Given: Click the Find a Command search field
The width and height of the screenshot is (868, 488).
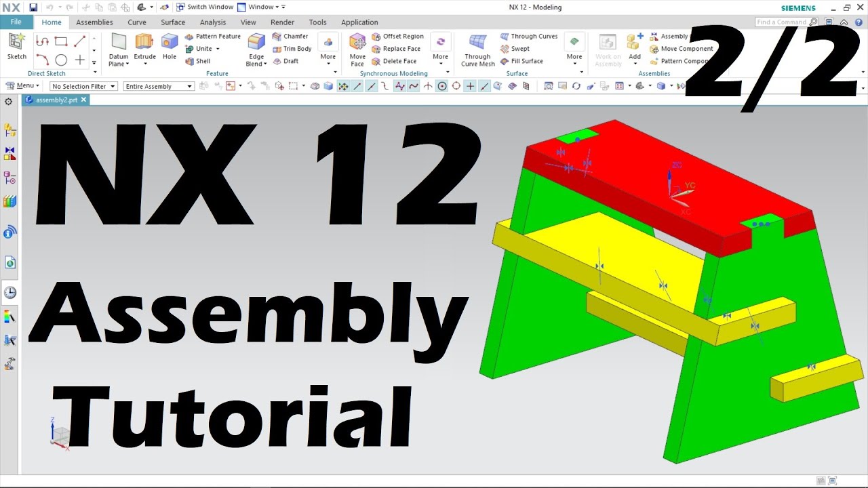Looking at the screenshot, I should [x=785, y=22].
